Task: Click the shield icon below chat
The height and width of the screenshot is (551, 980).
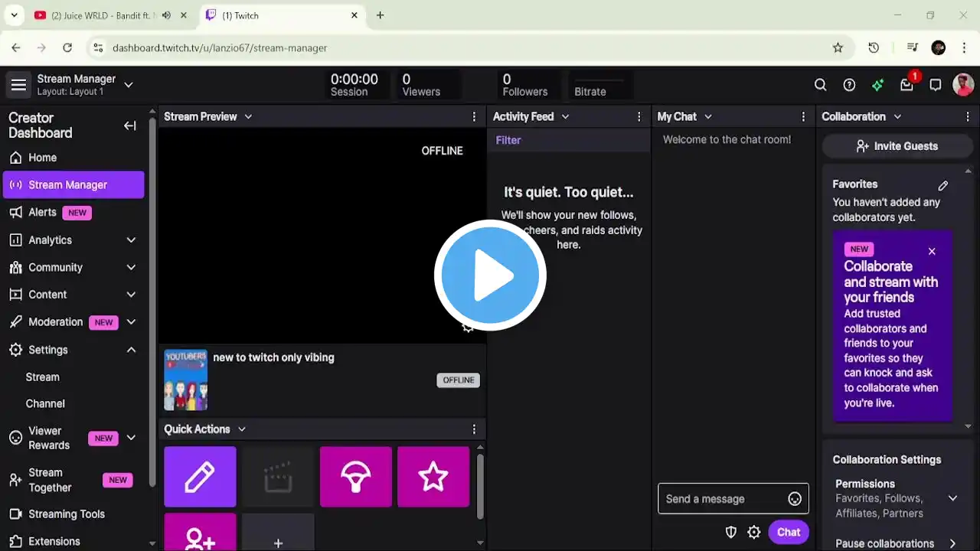Action: [731, 533]
